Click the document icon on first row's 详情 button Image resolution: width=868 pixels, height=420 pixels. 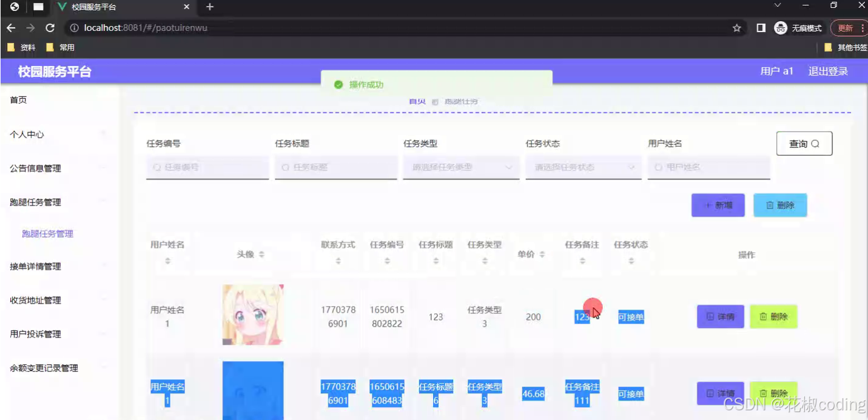click(710, 316)
